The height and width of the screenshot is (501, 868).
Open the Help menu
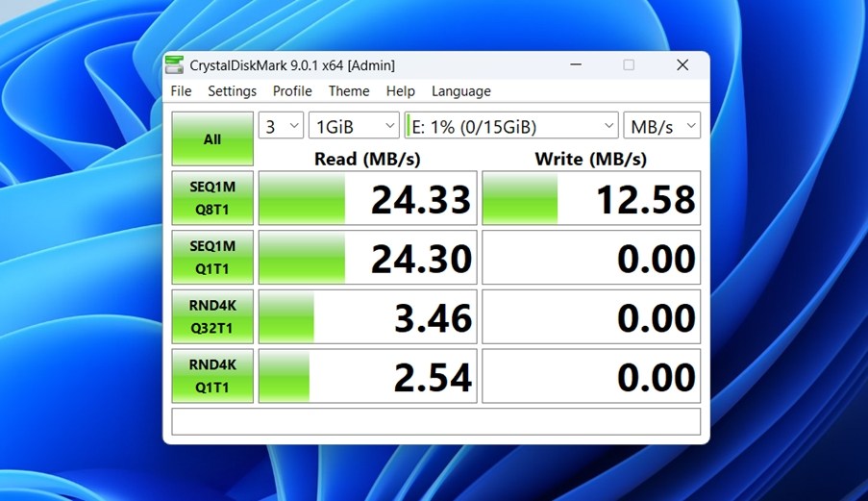(x=401, y=91)
